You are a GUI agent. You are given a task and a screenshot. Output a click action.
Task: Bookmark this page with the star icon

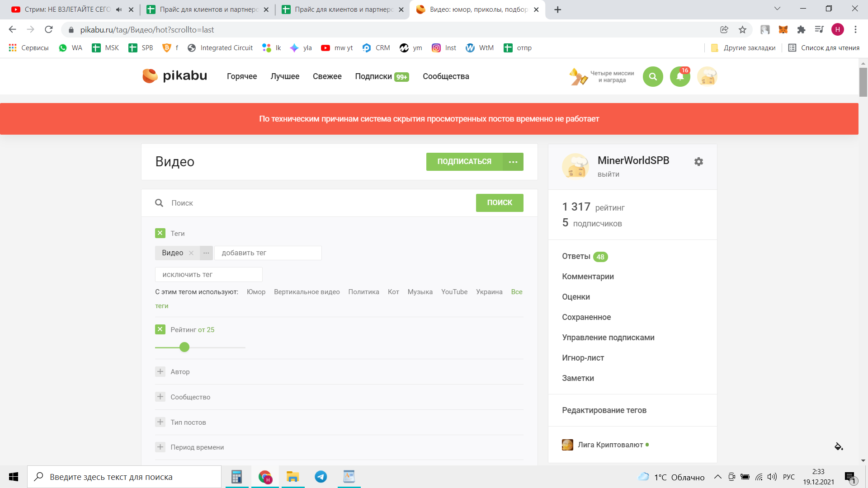coord(742,30)
